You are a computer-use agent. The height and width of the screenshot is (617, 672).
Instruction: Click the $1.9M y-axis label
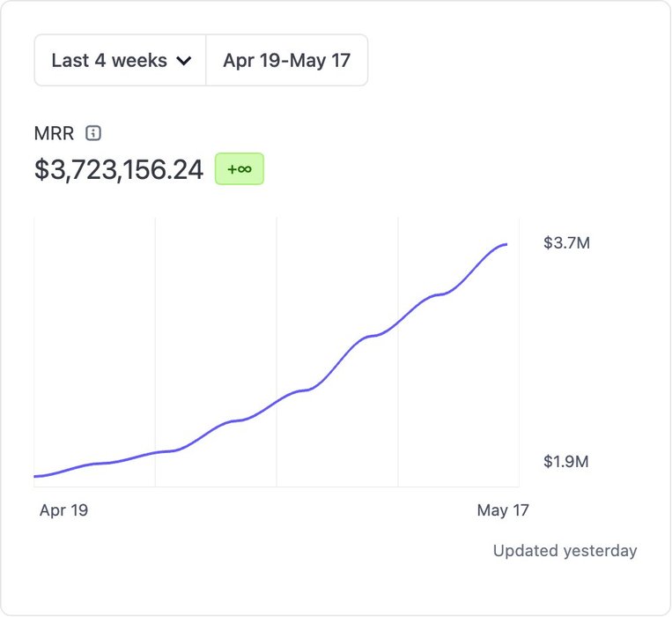(x=566, y=462)
